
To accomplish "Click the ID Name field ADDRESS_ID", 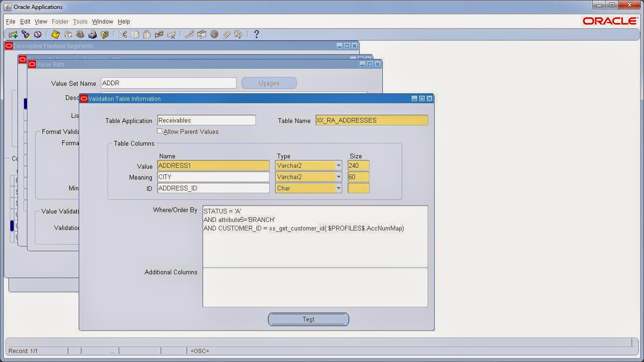I will 213,188.
